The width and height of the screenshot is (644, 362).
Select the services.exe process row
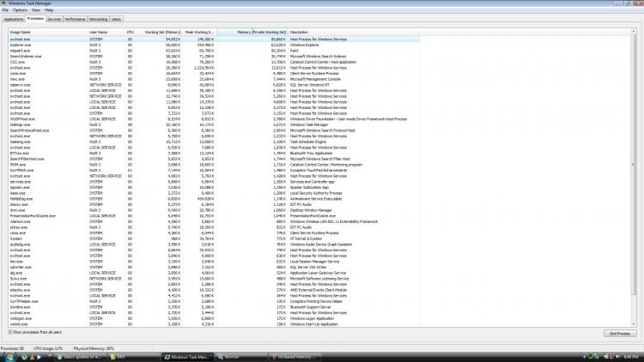214,182
